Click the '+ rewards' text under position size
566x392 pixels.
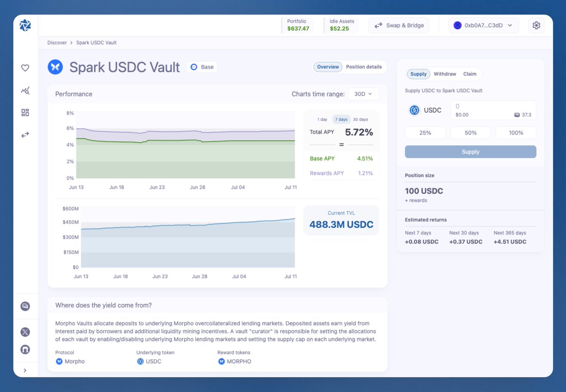click(416, 200)
